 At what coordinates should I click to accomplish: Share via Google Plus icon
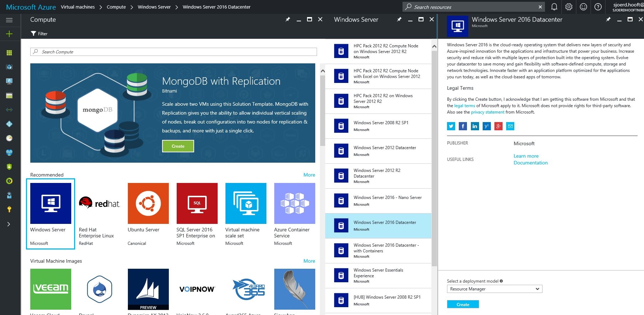[x=498, y=126]
